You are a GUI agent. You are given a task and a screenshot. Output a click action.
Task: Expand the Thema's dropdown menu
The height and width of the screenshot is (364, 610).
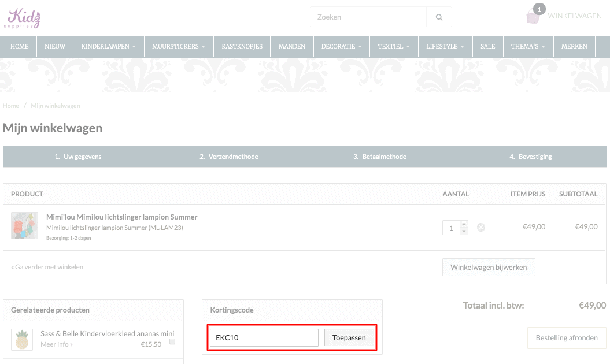pyautogui.click(x=528, y=46)
